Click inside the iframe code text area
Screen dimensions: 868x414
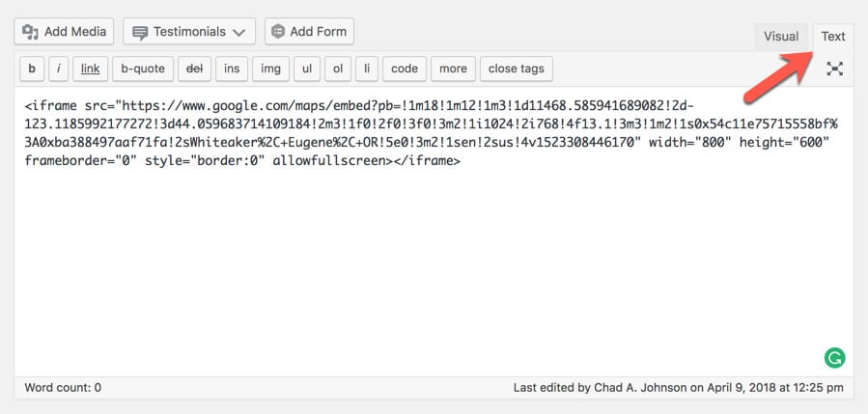(434, 232)
